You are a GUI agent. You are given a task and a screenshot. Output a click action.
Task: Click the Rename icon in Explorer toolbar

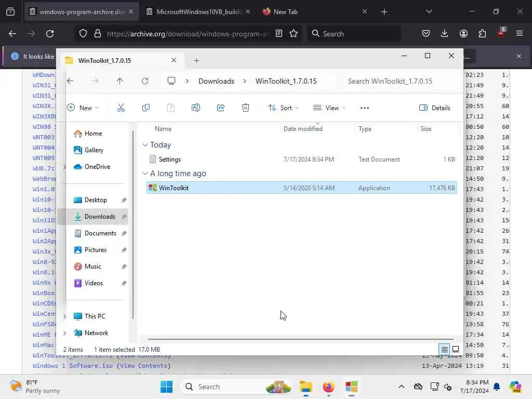pyautogui.click(x=196, y=108)
